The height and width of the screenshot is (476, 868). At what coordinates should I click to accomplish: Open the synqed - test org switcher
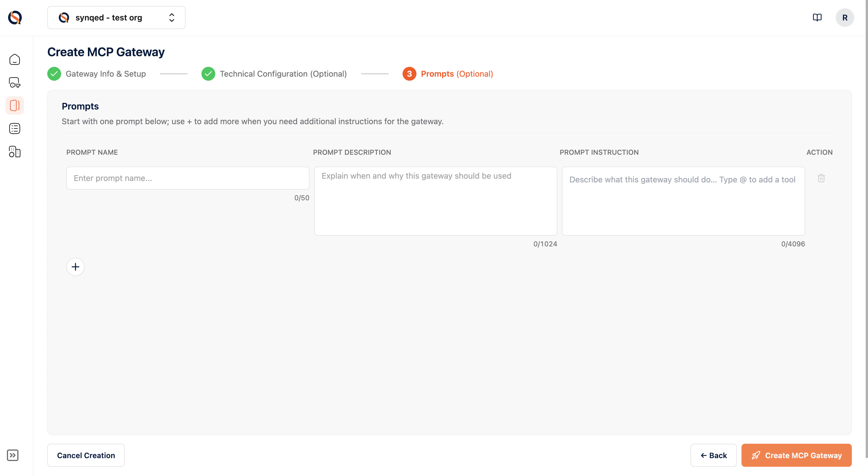[116, 17]
